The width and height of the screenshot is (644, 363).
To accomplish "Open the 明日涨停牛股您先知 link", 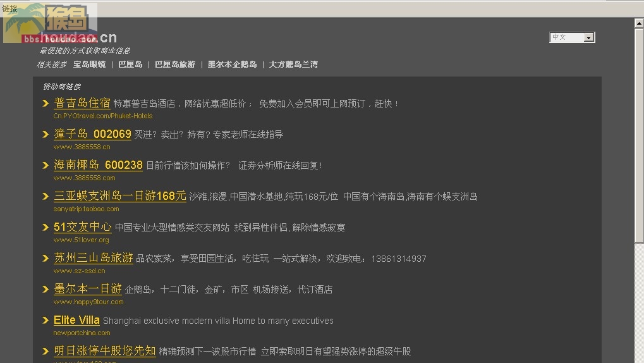I will pos(105,350).
